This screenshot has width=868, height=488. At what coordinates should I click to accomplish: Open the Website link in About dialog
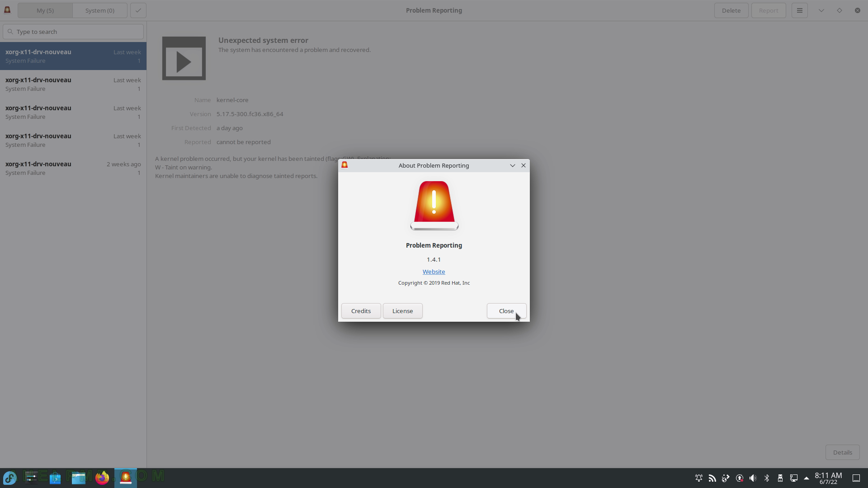pyautogui.click(x=434, y=272)
